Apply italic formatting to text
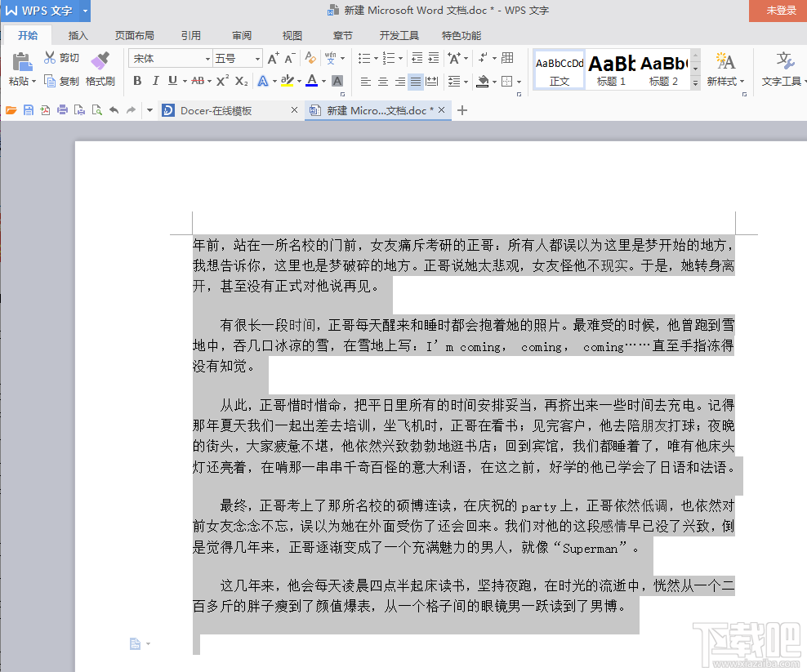 [x=154, y=81]
